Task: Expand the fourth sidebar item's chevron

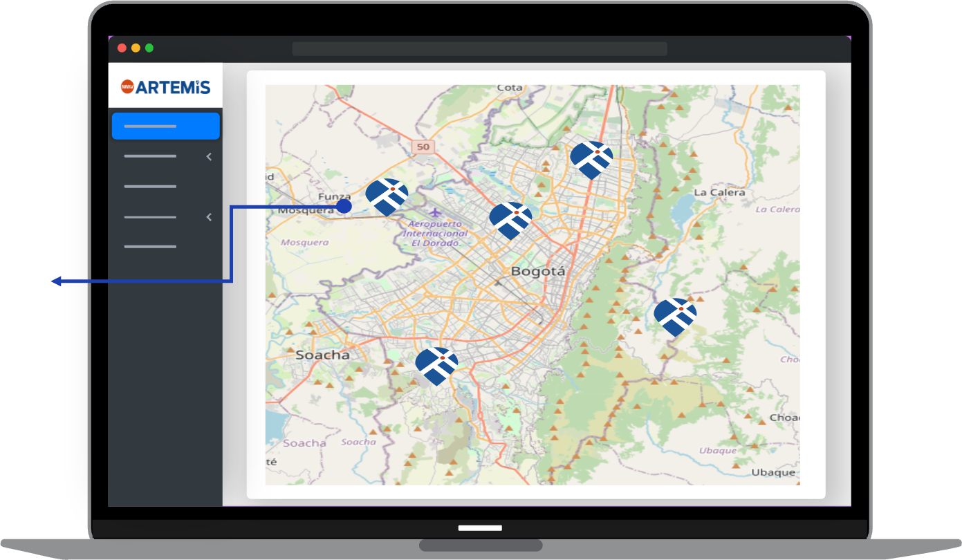Action: point(209,217)
